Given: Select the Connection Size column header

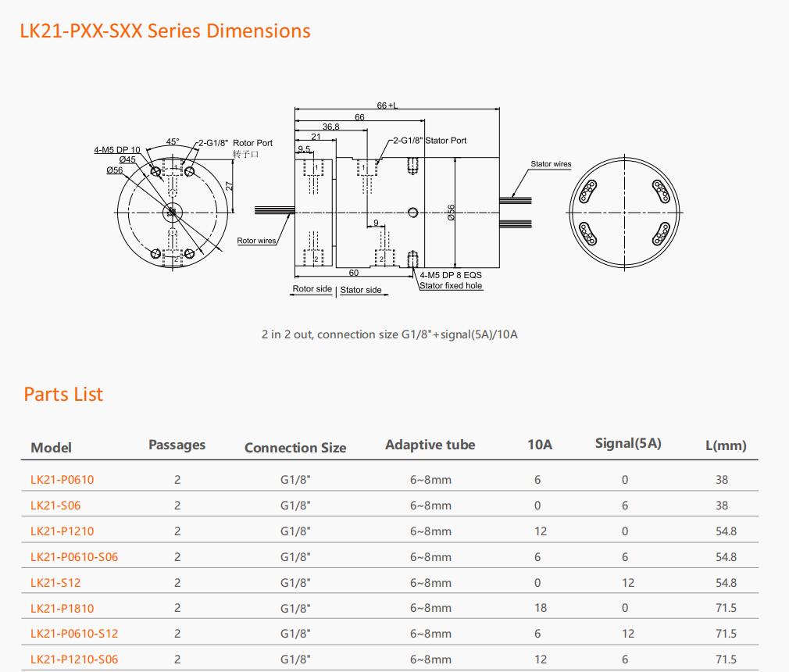Looking at the screenshot, I should coord(295,448).
